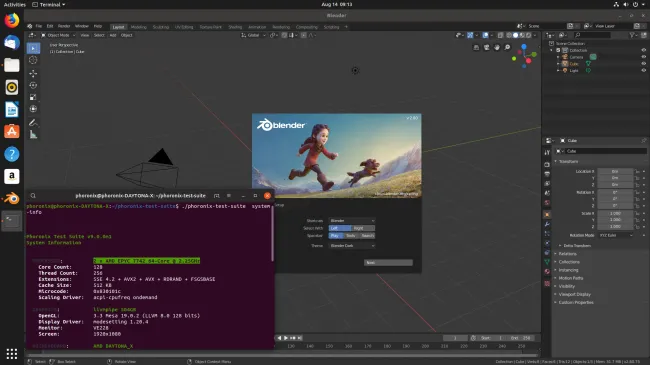Viewport: 650px width, 365px height.
Task: Open the File menu
Action: pos(39,26)
